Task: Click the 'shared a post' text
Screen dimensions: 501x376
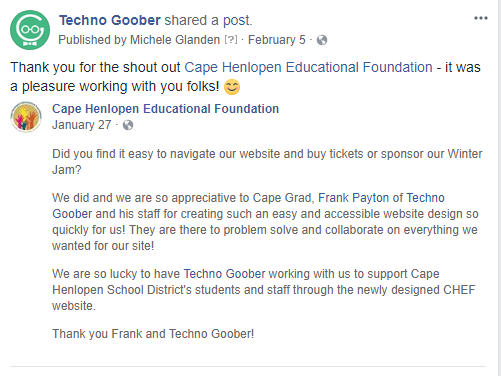Action: pyautogui.click(x=208, y=20)
